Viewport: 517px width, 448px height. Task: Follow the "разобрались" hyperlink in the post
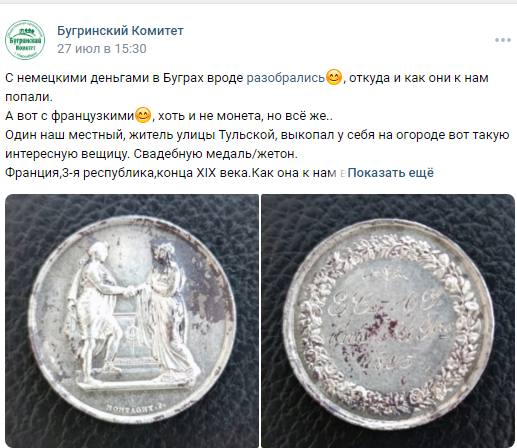click(286, 78)
